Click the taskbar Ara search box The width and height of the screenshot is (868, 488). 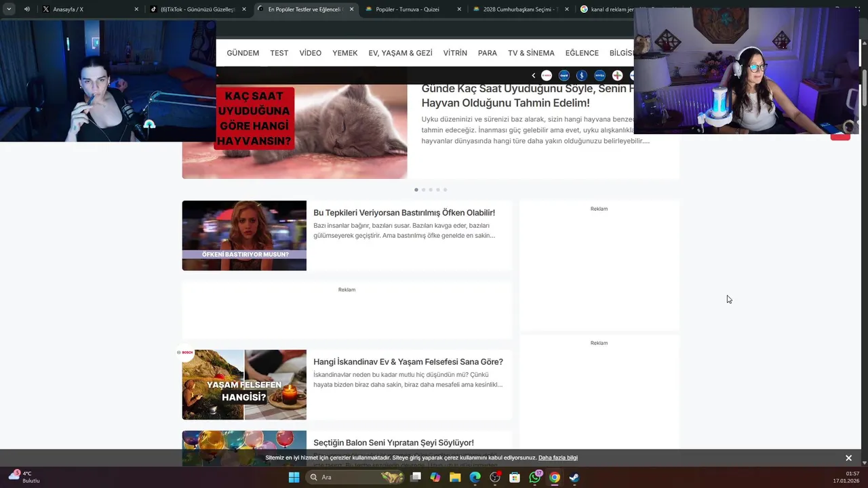pos(355,477)
